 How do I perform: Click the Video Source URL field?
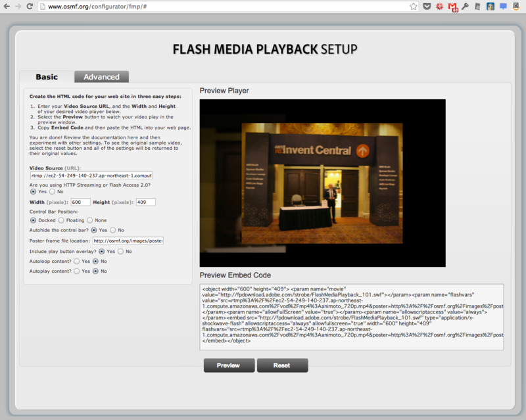point(91,175)
